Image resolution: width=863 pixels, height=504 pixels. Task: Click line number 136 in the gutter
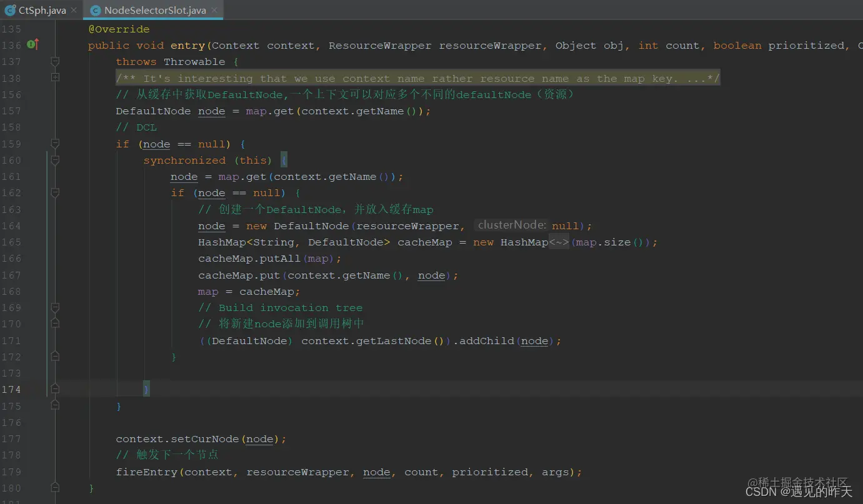tap(11, 46)
